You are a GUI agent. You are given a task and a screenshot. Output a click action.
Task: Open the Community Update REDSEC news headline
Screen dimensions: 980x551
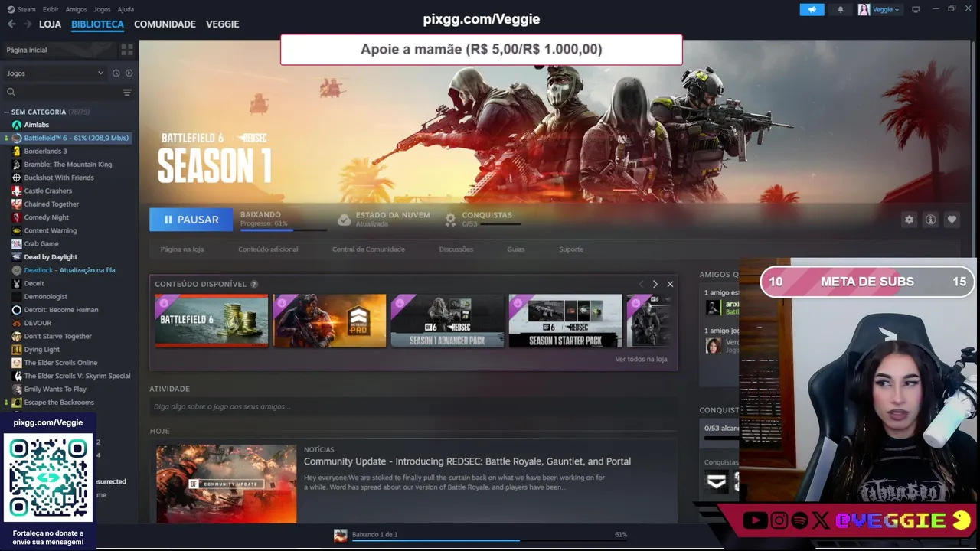coord(467,461)
